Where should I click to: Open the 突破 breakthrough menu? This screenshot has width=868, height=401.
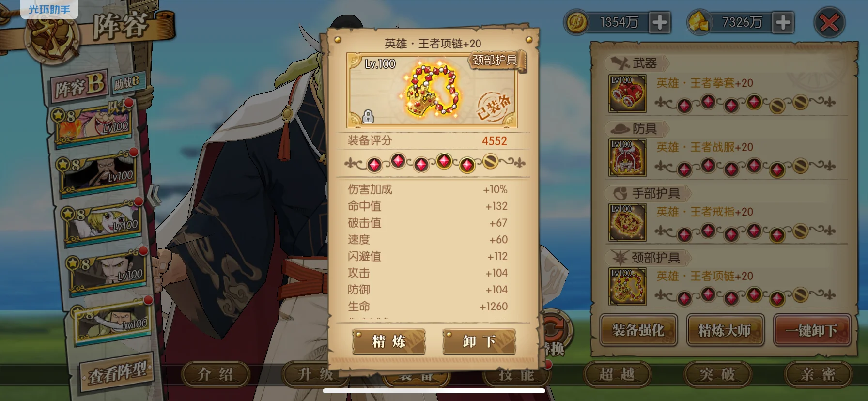click(x=717, y=374)
